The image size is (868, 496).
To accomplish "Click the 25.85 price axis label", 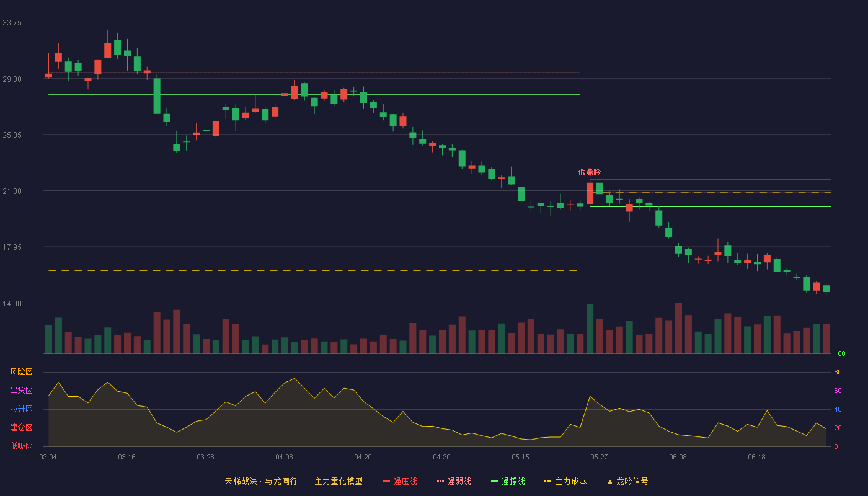I will (12, 135).
